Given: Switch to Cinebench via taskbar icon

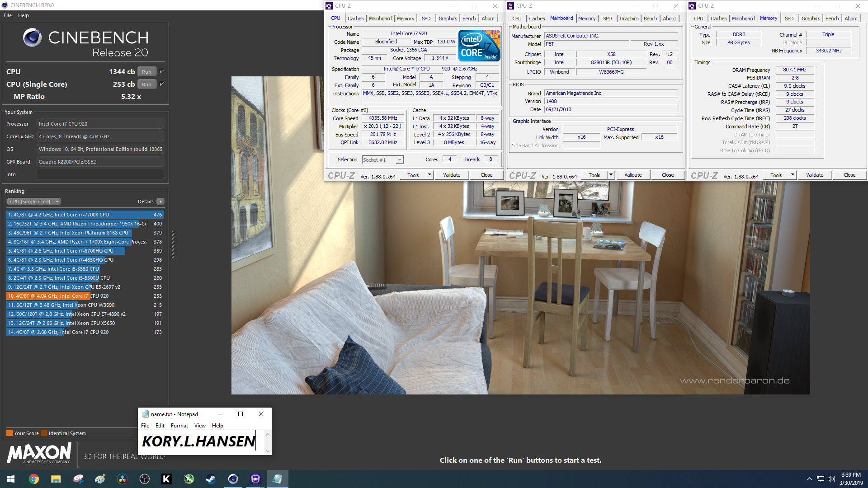Looking at the screenshot, I should (x=233, y=479).
